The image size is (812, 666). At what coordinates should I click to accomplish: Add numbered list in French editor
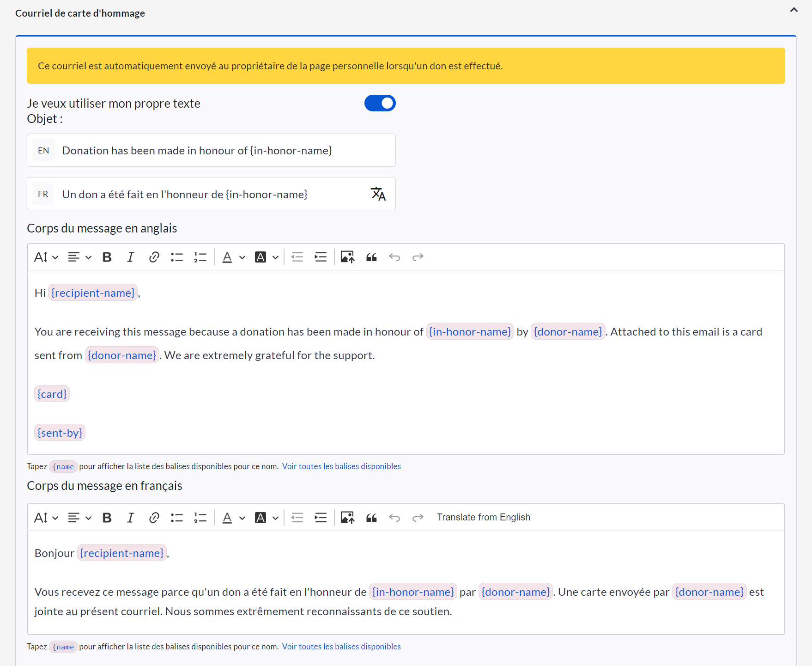click(x=200, y=518)
